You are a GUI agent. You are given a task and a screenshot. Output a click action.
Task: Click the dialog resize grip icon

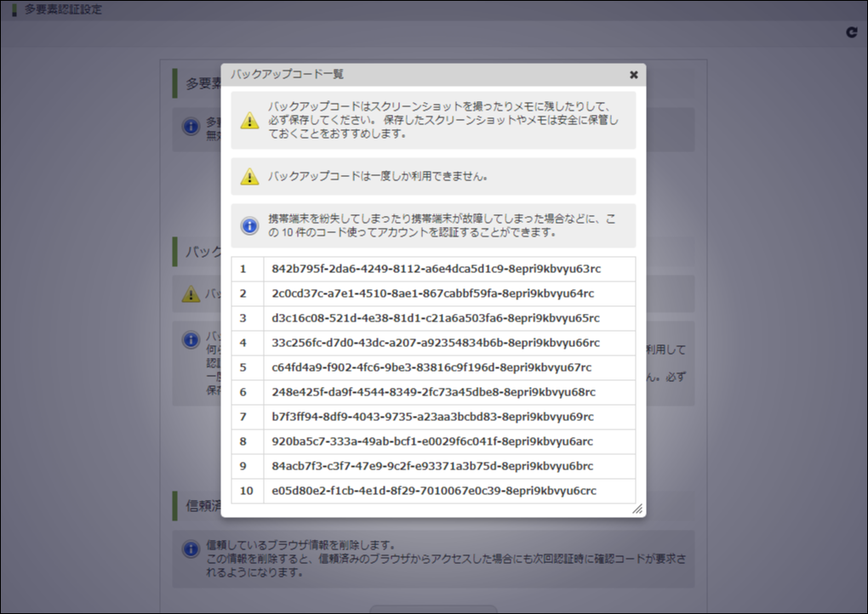pyautogui.click(x=637, y=509)
